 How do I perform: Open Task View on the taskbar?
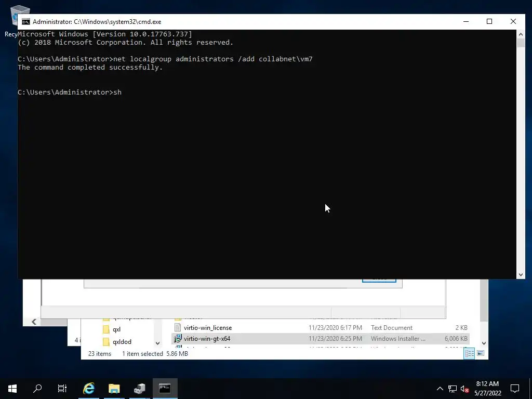(62, 388)
